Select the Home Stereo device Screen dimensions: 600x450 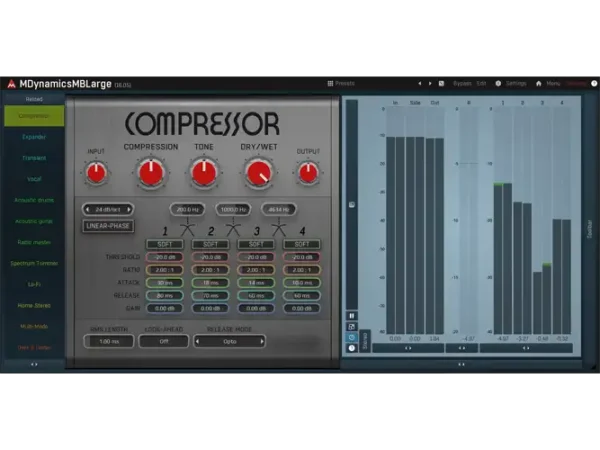click(34, 305)
